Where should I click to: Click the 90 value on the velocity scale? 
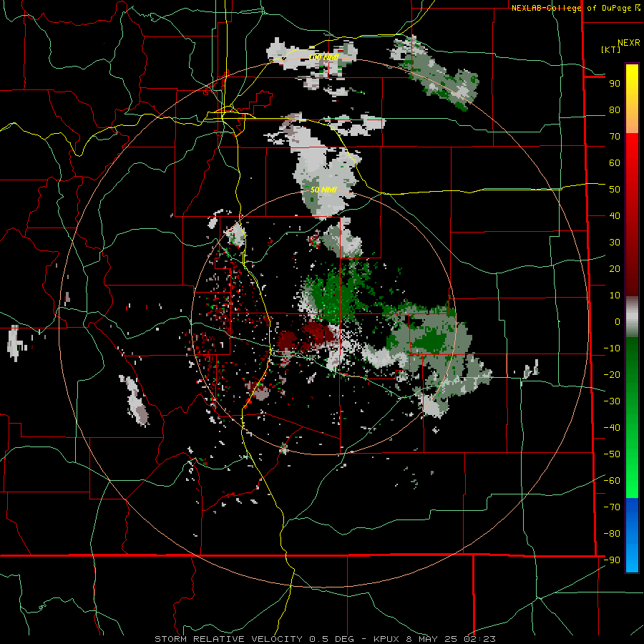click(x=615, y=84)
